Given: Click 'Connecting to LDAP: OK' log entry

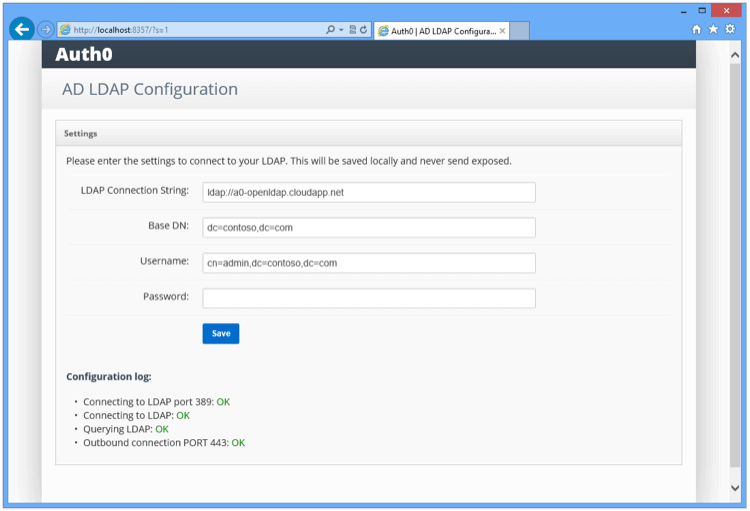Looking at the screenshot, I should pos(136,415).
